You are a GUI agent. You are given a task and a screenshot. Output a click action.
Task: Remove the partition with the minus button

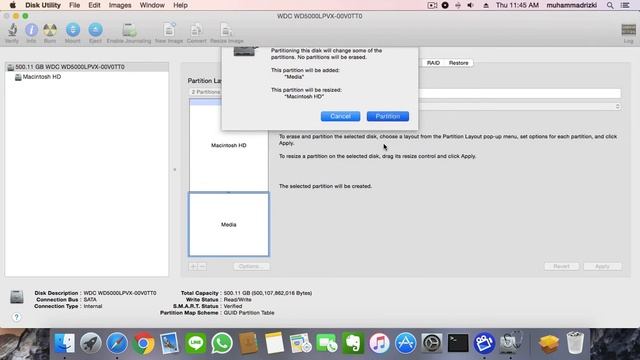[202, 267]
